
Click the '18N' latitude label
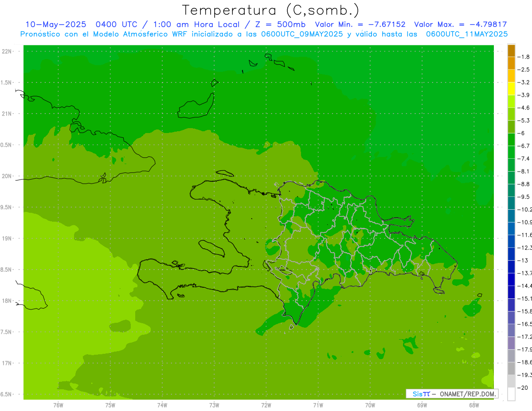click(x=7, y=301)
